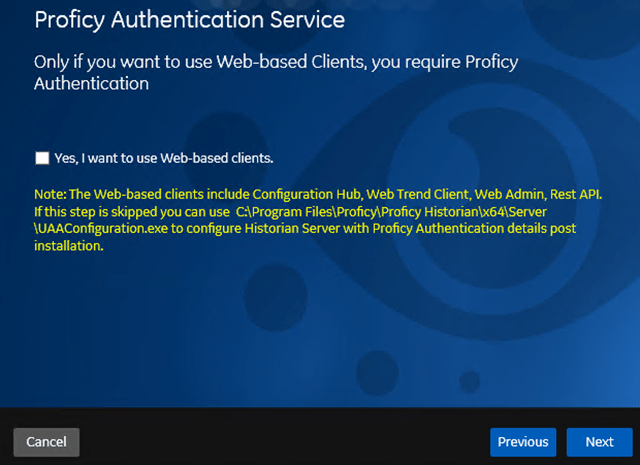
Task: Click the yellow note mentioning UAAConfiguration.exe
Action: (318, 220)
